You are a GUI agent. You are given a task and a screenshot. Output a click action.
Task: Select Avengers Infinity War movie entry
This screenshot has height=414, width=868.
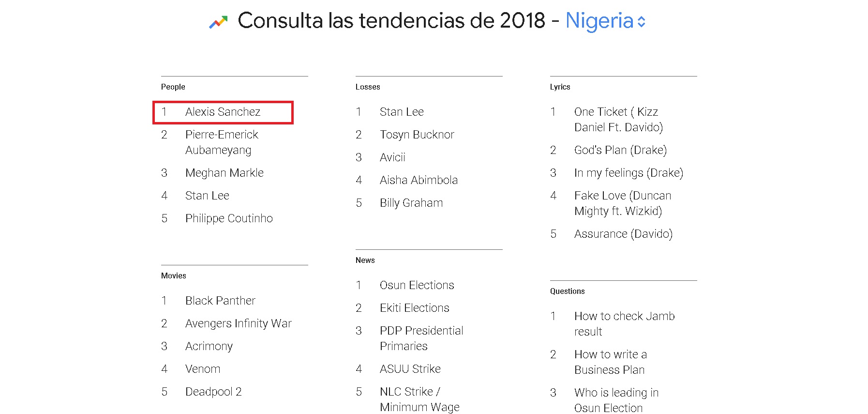pos(238,323)
